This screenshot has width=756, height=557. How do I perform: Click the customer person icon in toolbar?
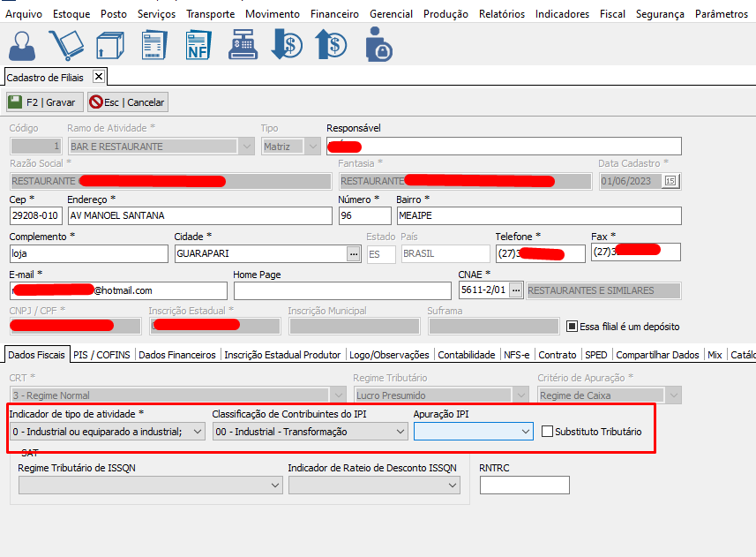(24, 45)
